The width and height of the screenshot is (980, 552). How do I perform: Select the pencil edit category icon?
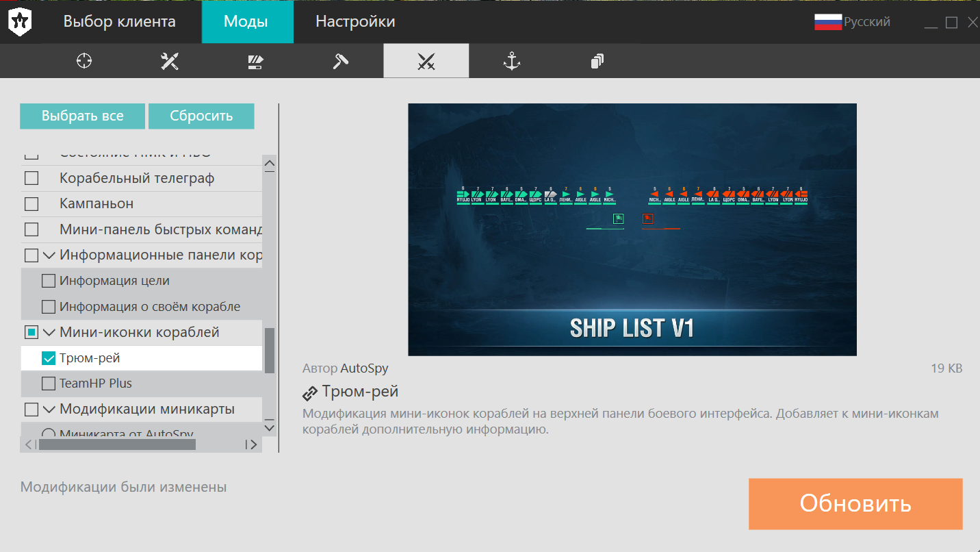tap(255, 61)
